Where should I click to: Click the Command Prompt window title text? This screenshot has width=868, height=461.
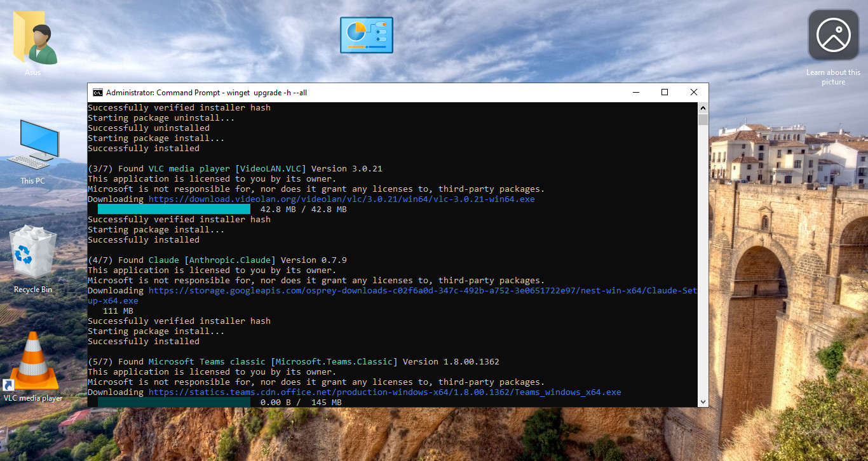pos(207,93)
